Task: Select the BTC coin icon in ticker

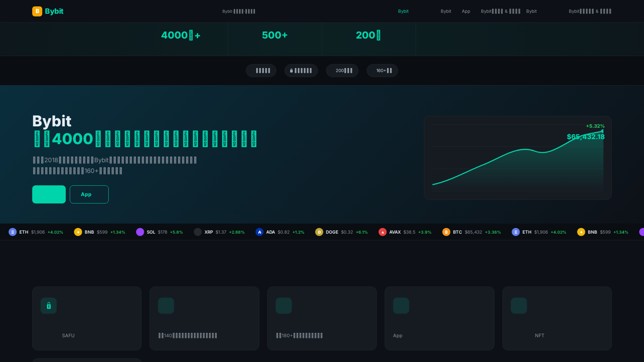Action: [446, 232]
